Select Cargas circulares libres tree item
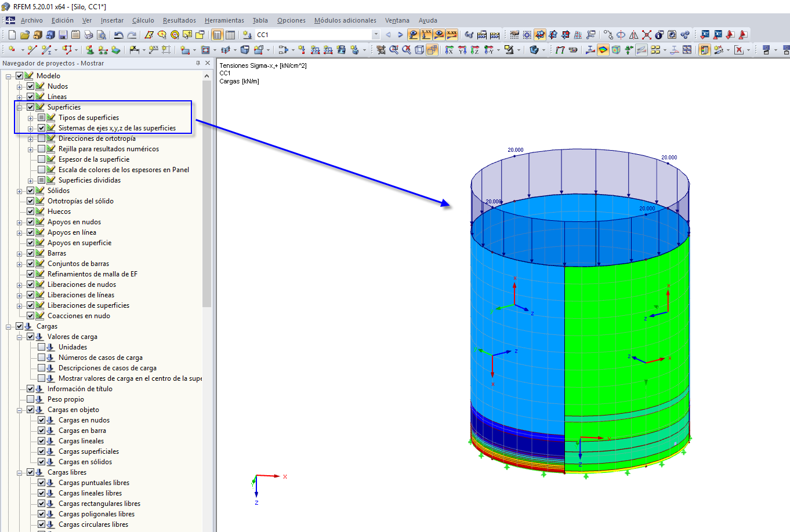The image size is (790, 532). [93, 524]
